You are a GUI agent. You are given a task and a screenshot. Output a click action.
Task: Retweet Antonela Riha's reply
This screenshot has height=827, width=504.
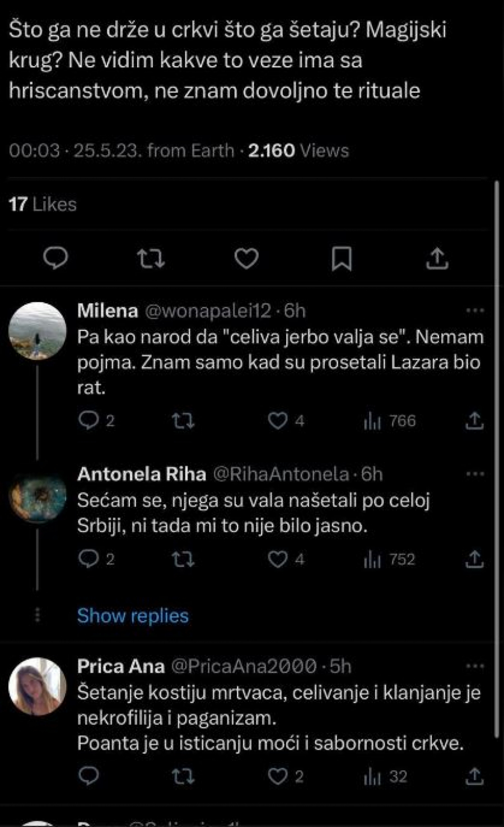coord(183,559)
